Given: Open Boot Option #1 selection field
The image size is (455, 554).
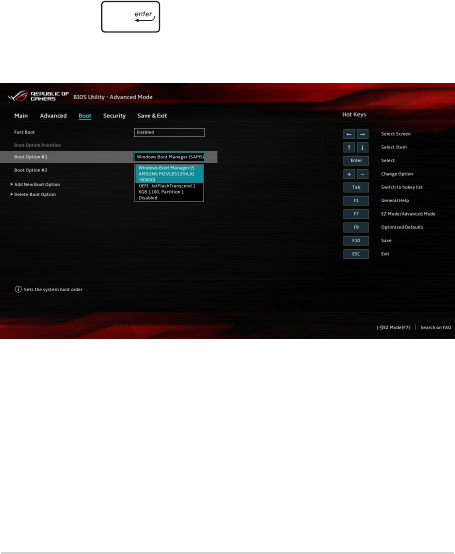Looking at the screenshot, I should coord(169,157).
